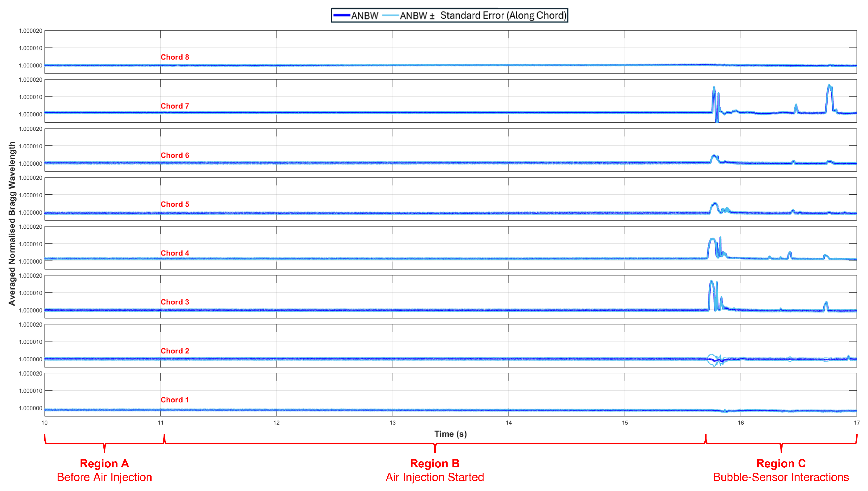
Task: Click the Chord 5 red label
Action: coord(174,204)
